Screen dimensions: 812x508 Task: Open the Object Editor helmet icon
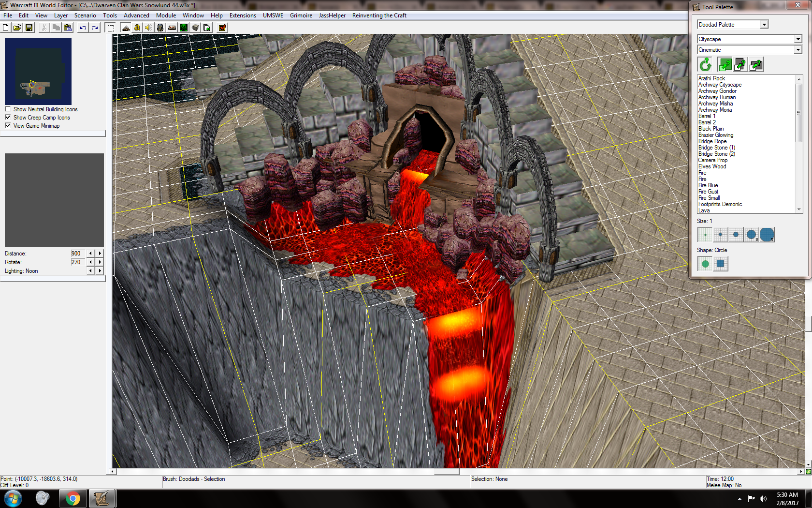point(160,28)
